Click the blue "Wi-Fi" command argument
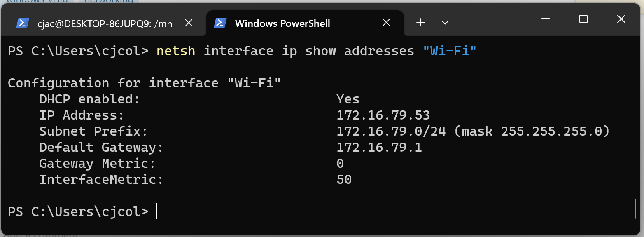Image resolution: width=644 pixels, height=237 pixels. pos(449,51)
